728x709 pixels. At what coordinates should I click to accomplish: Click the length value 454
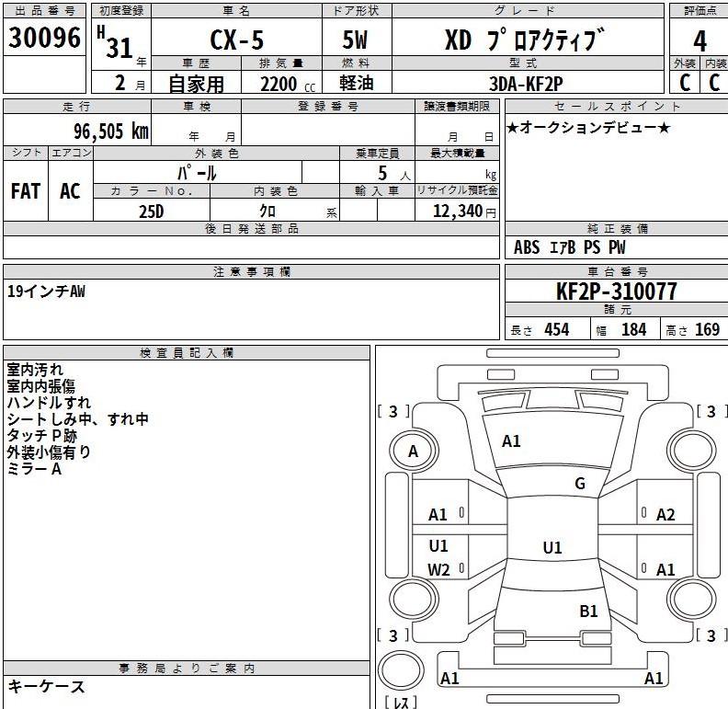coord(557,329)
